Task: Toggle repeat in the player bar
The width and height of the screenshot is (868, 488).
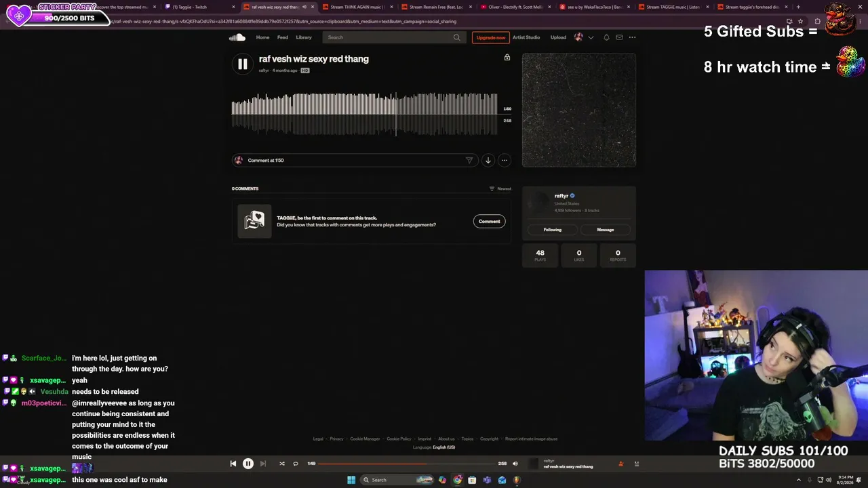Action: pos(296,464)
